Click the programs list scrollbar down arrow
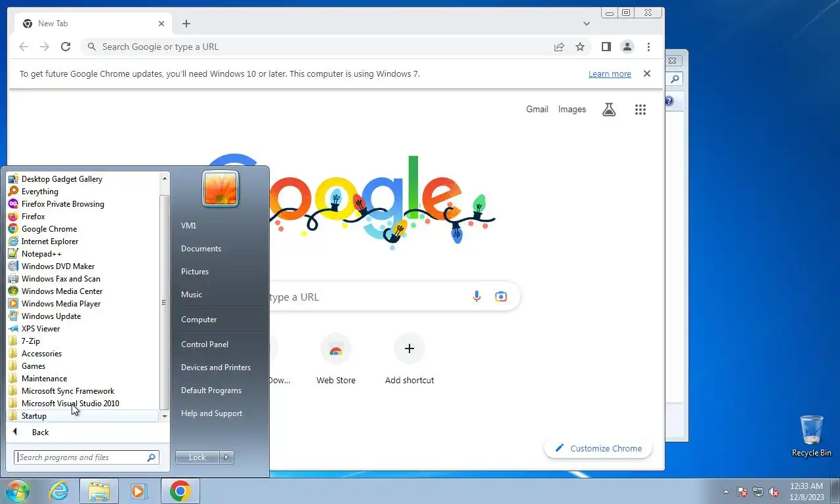This screenshot has width=840, height=504. 165,416
